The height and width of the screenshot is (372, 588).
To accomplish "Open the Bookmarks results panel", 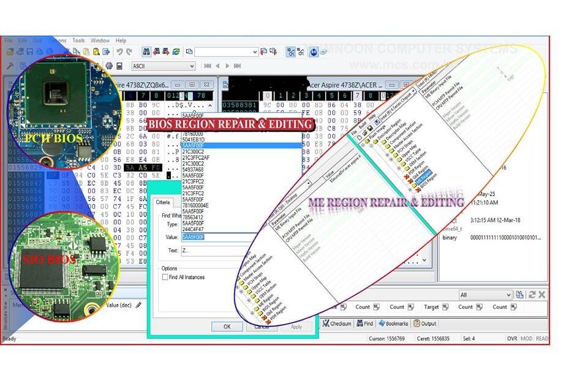I will point(393,323).
